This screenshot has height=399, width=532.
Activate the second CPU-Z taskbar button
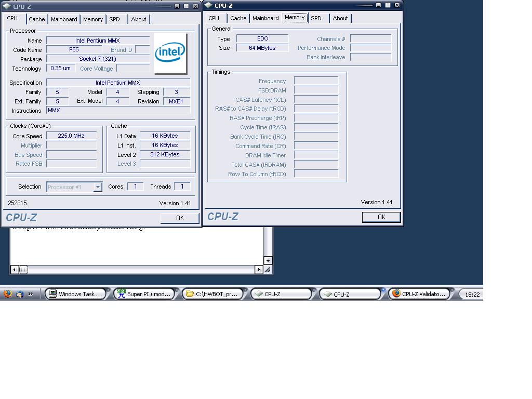coord(350,294)
